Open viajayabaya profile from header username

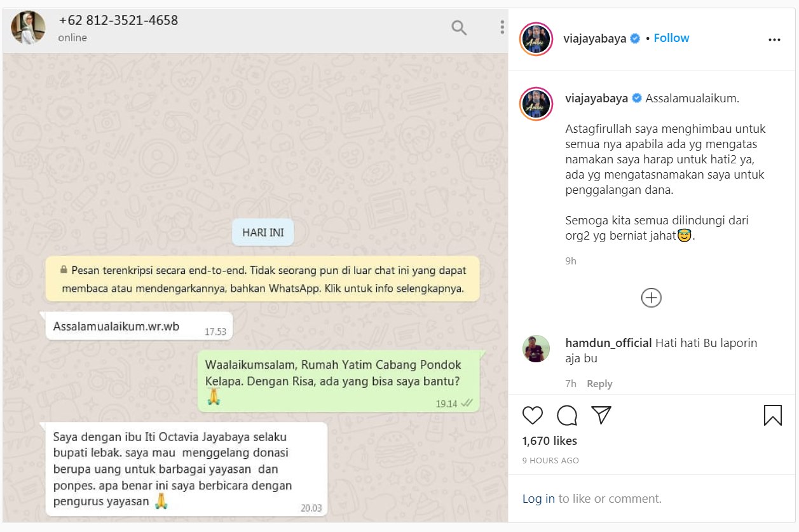click(595, 39)
